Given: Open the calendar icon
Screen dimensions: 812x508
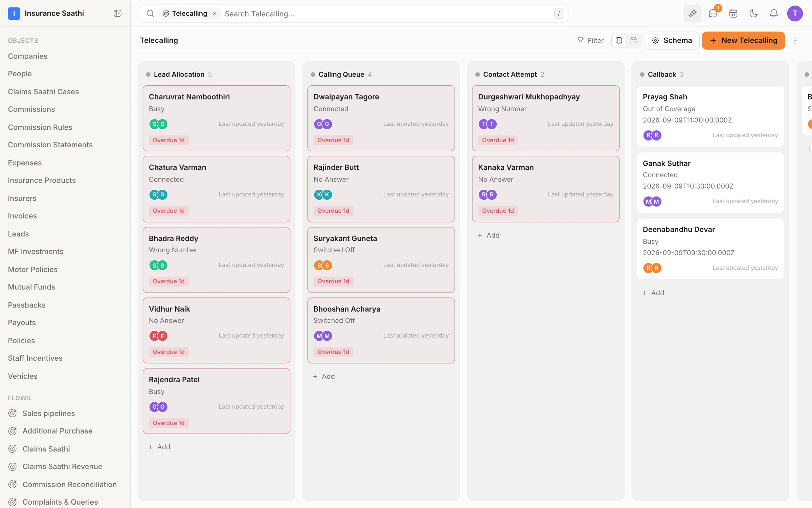Looking at the screenshot, I should 733,14.
